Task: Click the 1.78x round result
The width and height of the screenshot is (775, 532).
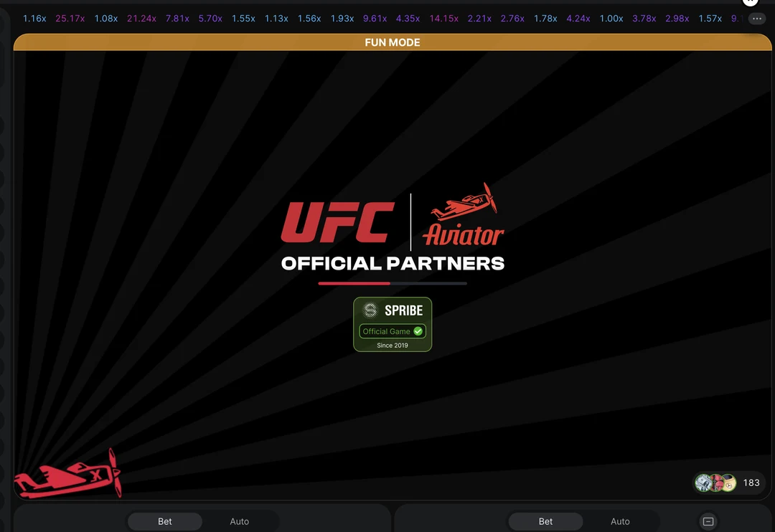Action: (x=545, y=19)
